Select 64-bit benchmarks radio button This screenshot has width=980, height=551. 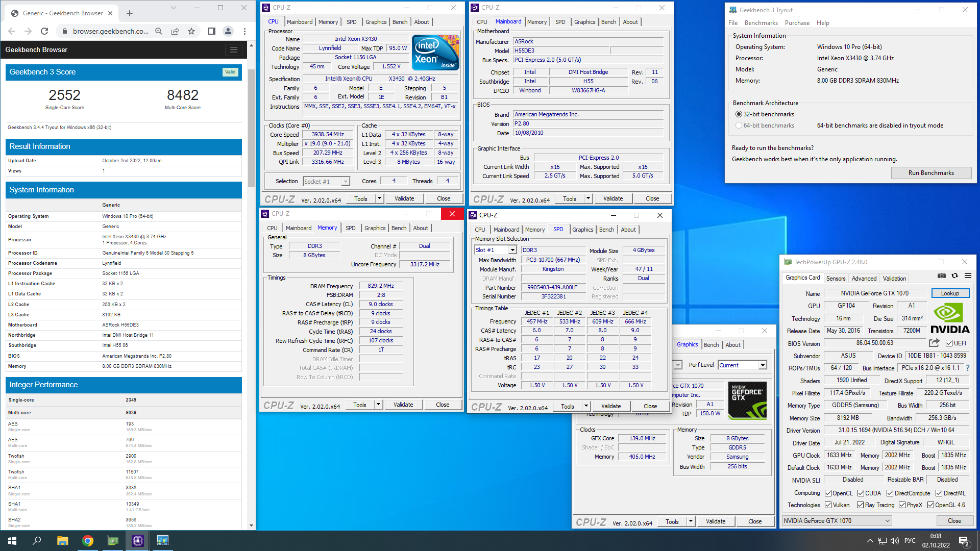coord(739,126)
